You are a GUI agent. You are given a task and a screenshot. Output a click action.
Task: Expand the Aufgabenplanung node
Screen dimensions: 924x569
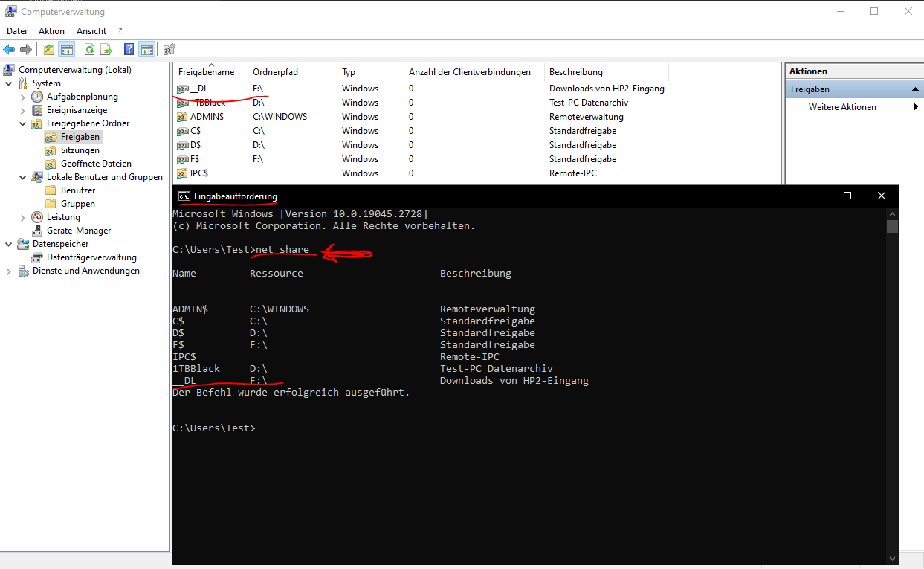click(23, 97)
